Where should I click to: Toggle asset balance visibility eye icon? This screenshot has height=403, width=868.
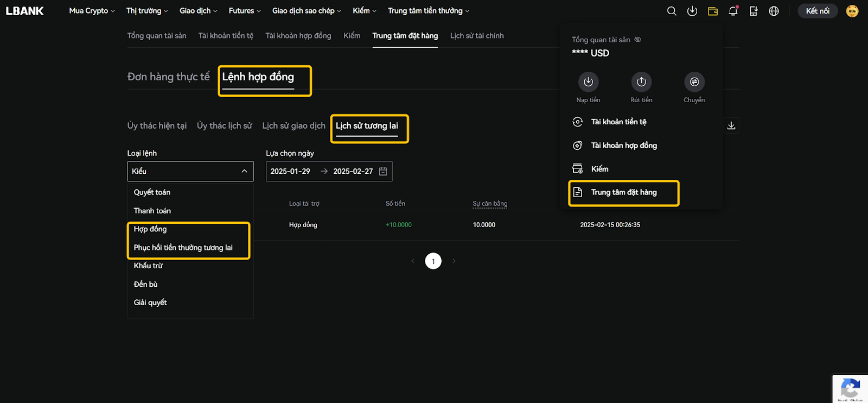click(638, 40)
